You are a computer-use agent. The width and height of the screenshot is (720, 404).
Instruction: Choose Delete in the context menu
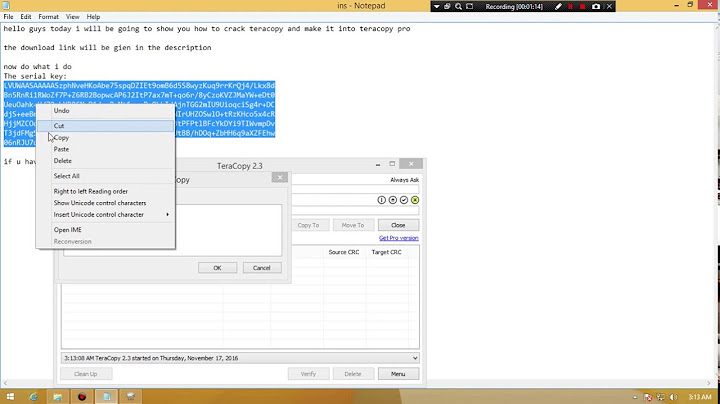[x=106, y=161]
